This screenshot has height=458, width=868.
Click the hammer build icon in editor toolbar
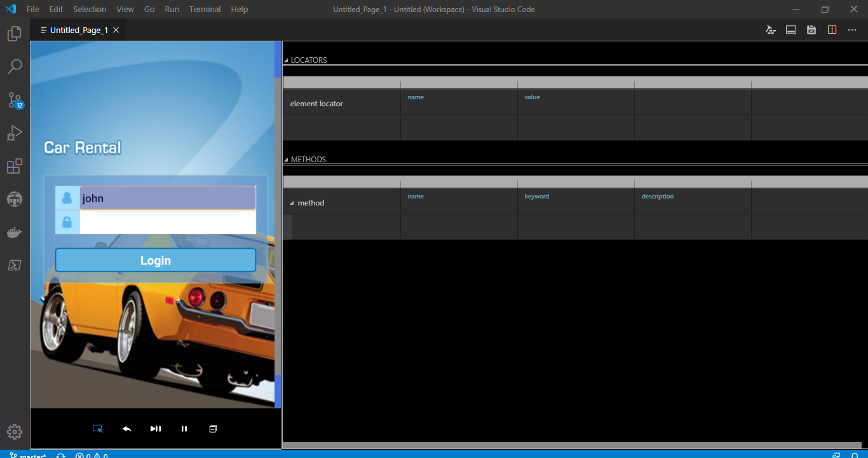coord(771,30)
